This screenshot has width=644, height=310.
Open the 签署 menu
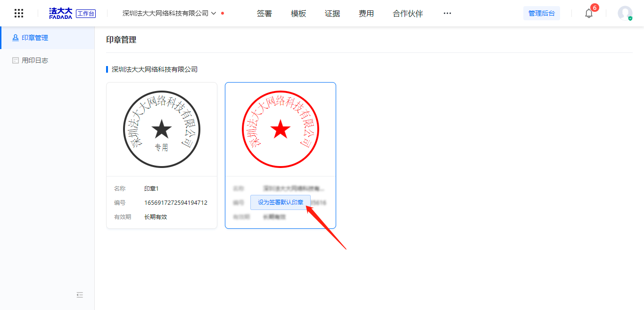coord(264,14)
